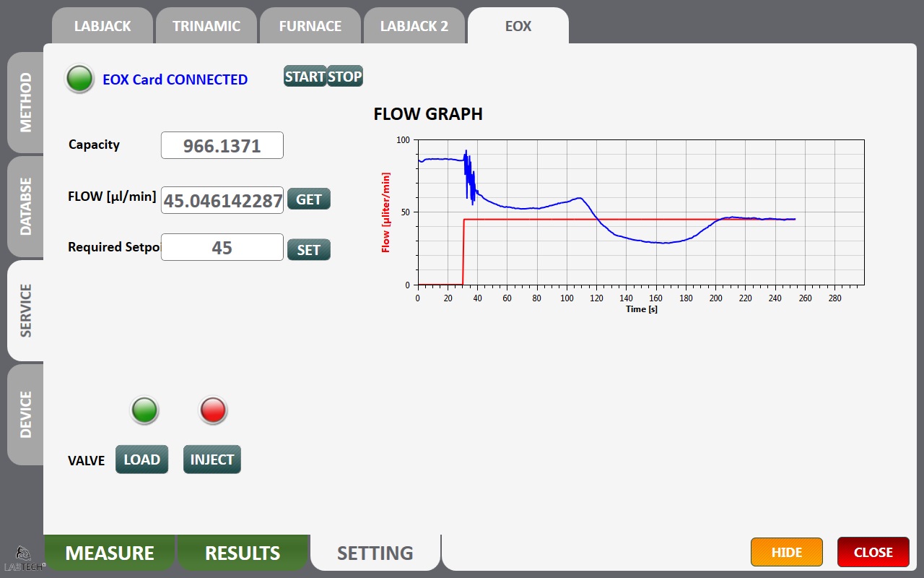Viewport: 924px width, 578px height.
Task: Click the green EOX card connection indicator
Action: (79, 79)
